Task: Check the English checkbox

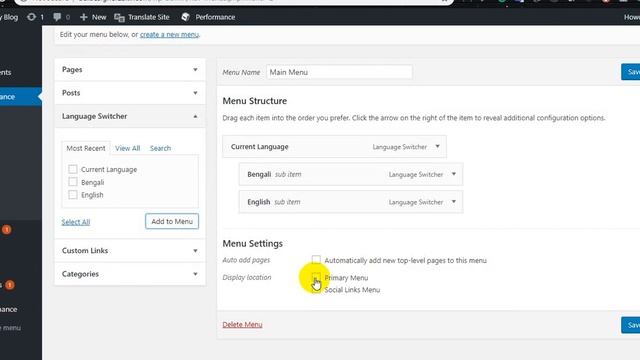Action: [73, 195]
